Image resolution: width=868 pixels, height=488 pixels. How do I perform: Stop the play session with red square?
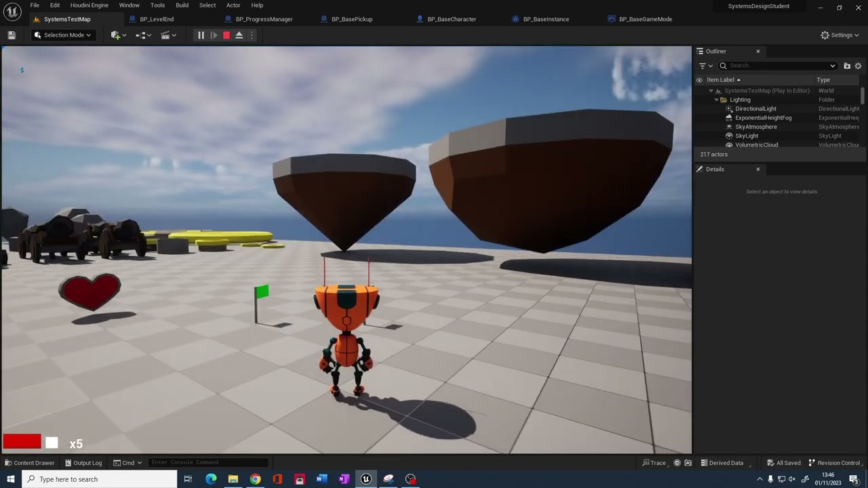pyautogui.click(x=226, y=35)
